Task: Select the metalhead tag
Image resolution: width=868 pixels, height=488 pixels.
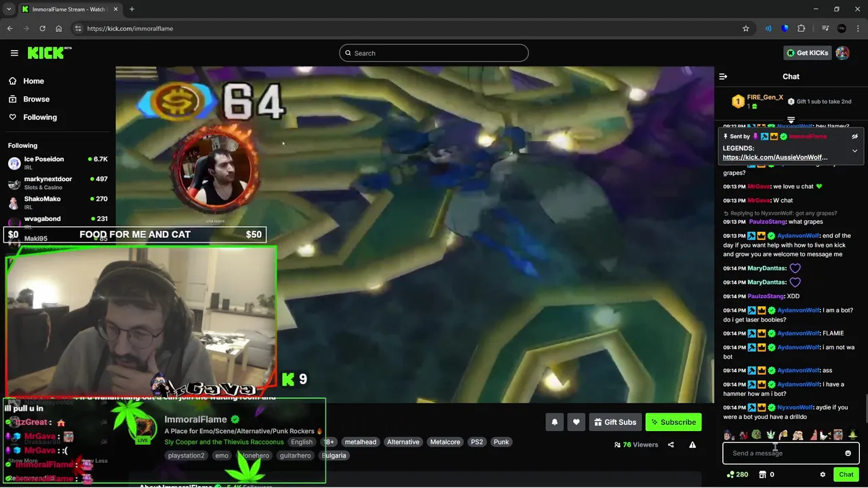Action: 360,442
